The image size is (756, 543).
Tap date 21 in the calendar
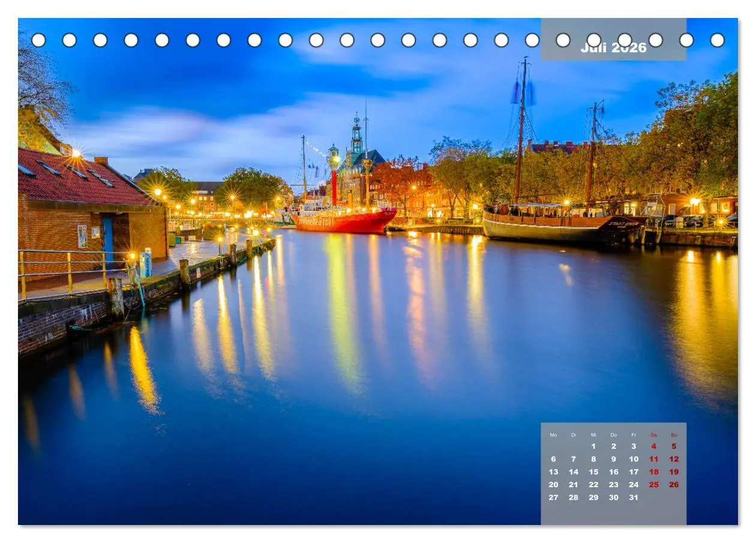(574, 485)
